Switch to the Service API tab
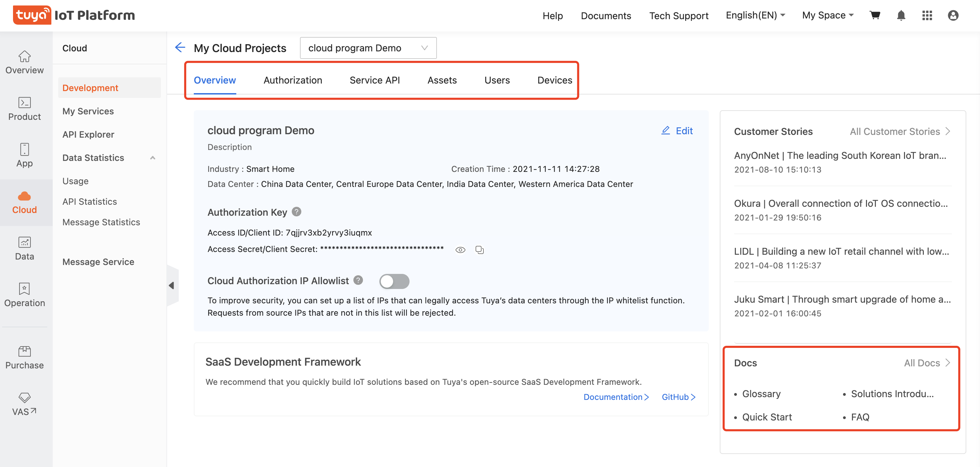This screenshot has width=980, height=467. click(374, 80)
